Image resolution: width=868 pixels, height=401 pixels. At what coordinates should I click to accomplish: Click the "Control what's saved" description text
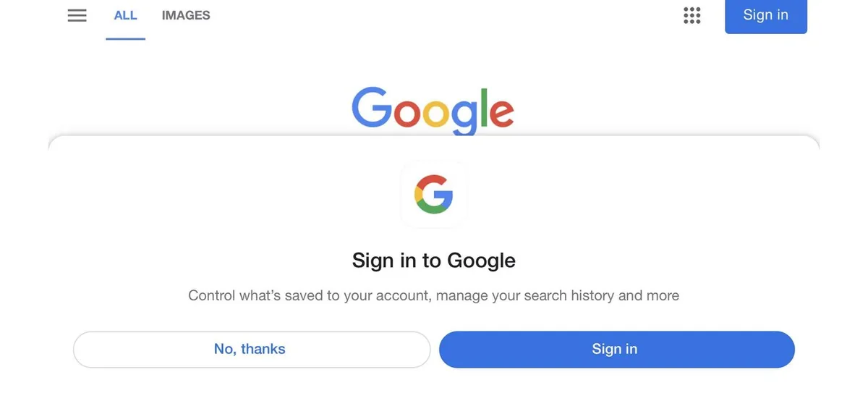(x=433, y=295)
